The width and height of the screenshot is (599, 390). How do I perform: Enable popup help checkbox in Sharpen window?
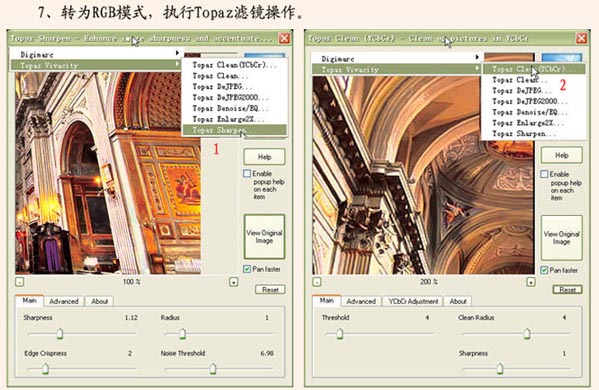(247, 174)
